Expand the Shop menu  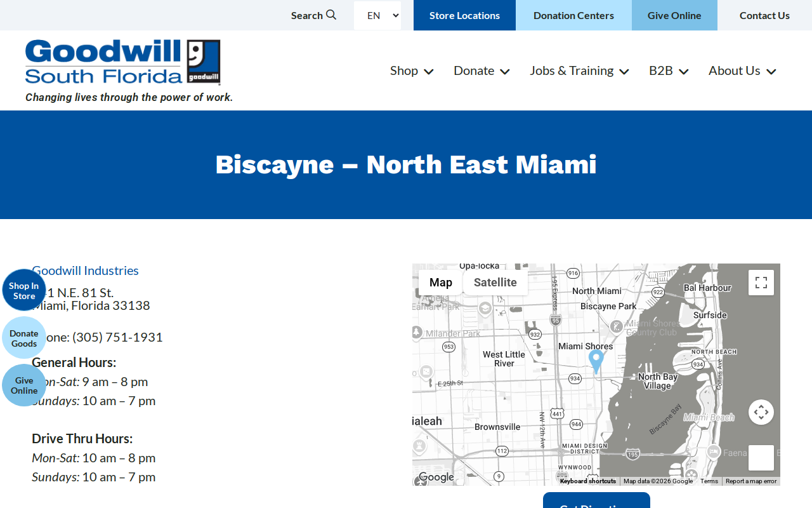tap(412, 70)
